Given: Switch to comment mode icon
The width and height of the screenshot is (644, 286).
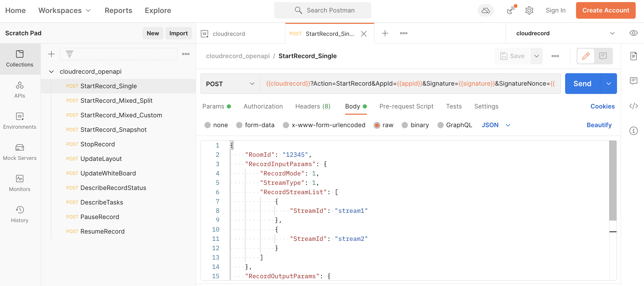Looking at the screenshot, I should pyautogui.click(x=603, y=56).
